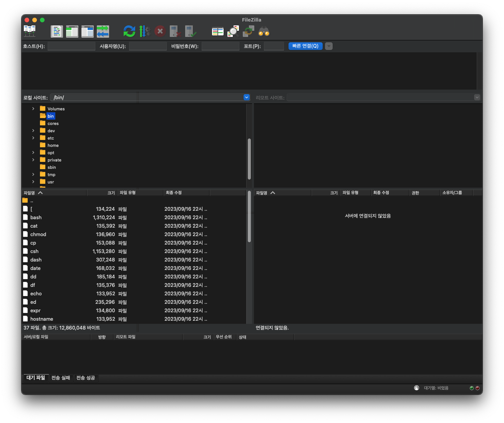
Task: Expand the dev folder tree node
Action: click(33, 131)
